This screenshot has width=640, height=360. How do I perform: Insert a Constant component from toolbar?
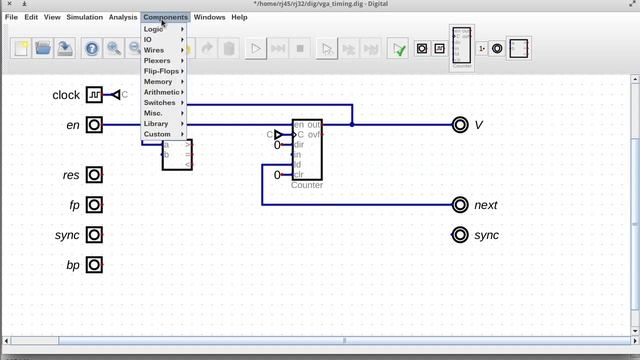tap(482, 49)
